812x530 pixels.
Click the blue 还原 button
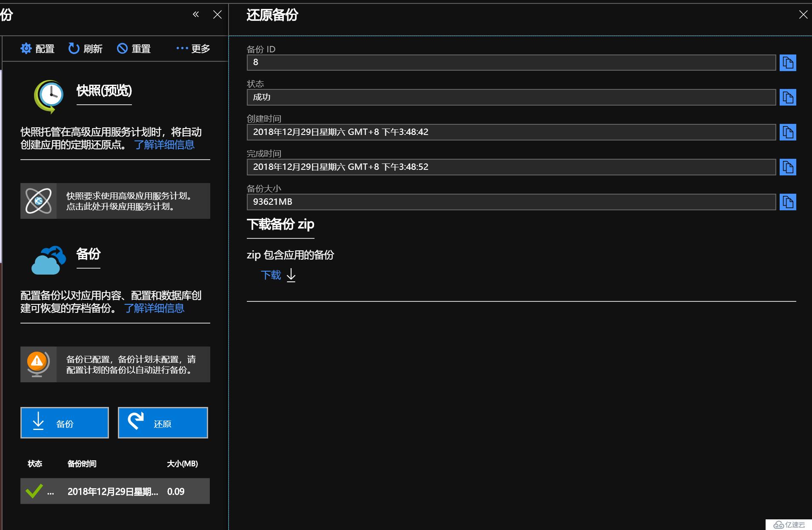163,423
